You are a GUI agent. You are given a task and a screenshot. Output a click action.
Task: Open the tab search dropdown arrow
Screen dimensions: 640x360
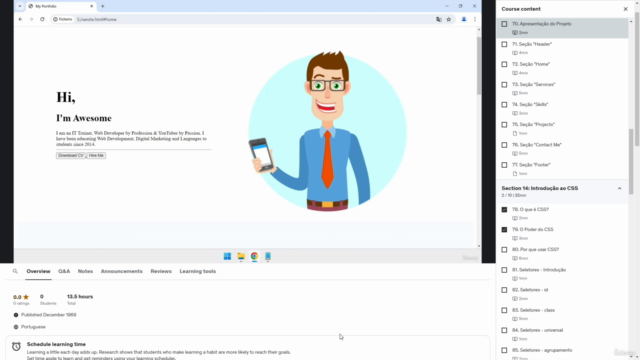(x=20, y=6)
